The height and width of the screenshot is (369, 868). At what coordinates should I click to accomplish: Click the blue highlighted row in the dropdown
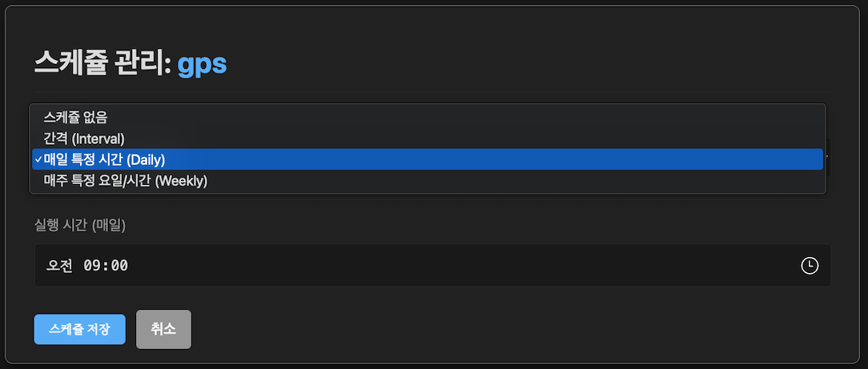click(428, 159)
